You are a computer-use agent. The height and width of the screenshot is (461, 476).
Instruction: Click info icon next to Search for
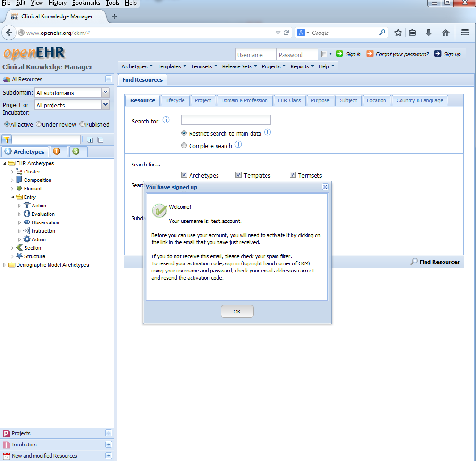166,120
